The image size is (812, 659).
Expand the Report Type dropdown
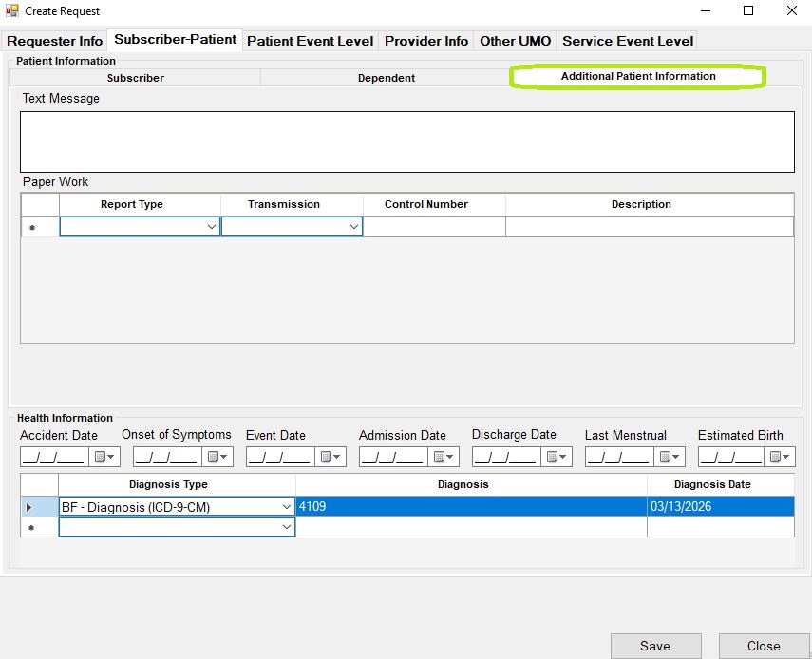click(x=211, y=227)
